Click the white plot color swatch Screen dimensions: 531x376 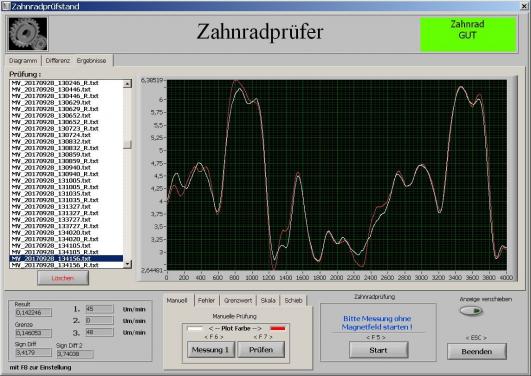pyautogui.click(x=195, y=328)
